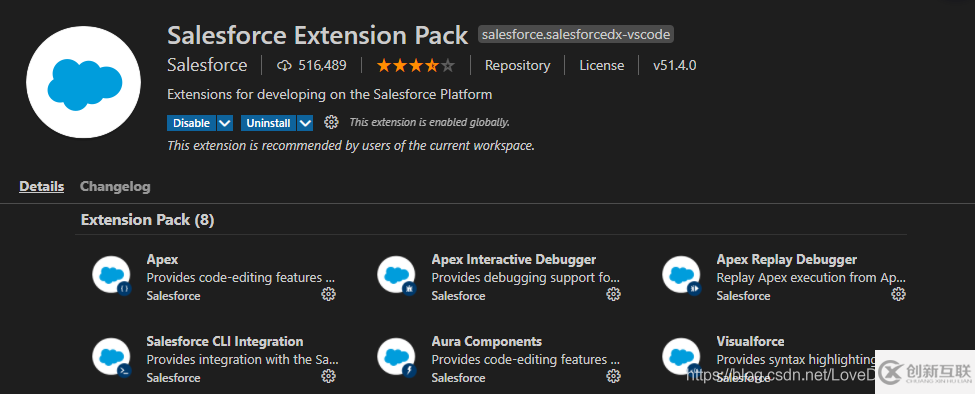Switch to the Changelog tab

[115, 186]
